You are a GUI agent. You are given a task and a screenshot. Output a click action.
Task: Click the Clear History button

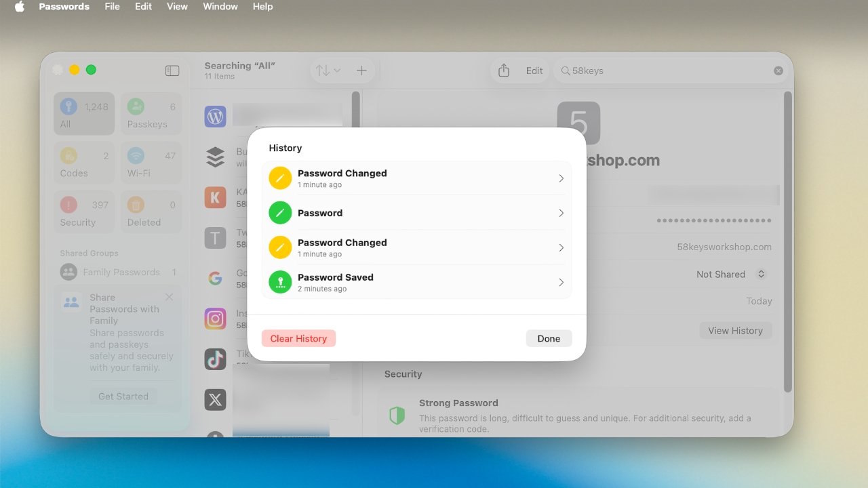click(x=298, y=338)
